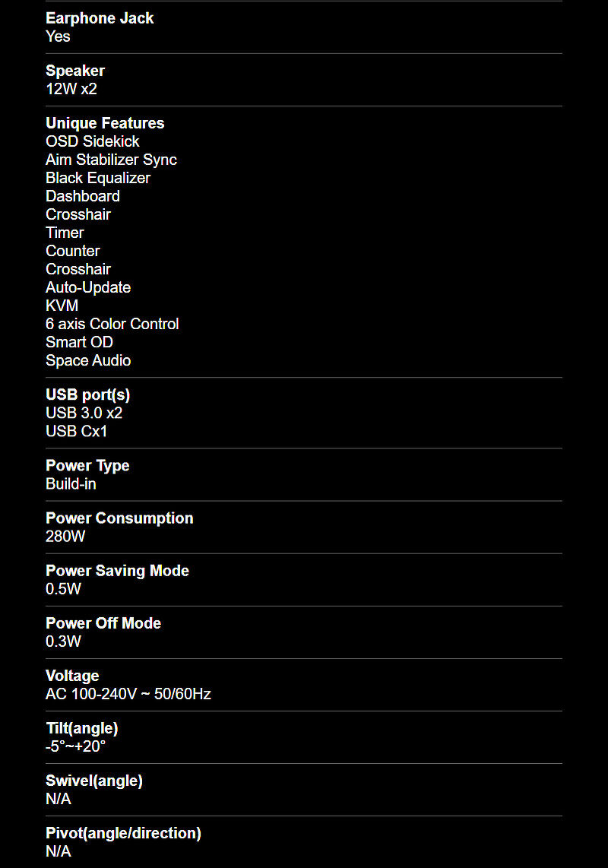
Task: Click the USB Cx1 value
Action: click(x=77, y=431)
